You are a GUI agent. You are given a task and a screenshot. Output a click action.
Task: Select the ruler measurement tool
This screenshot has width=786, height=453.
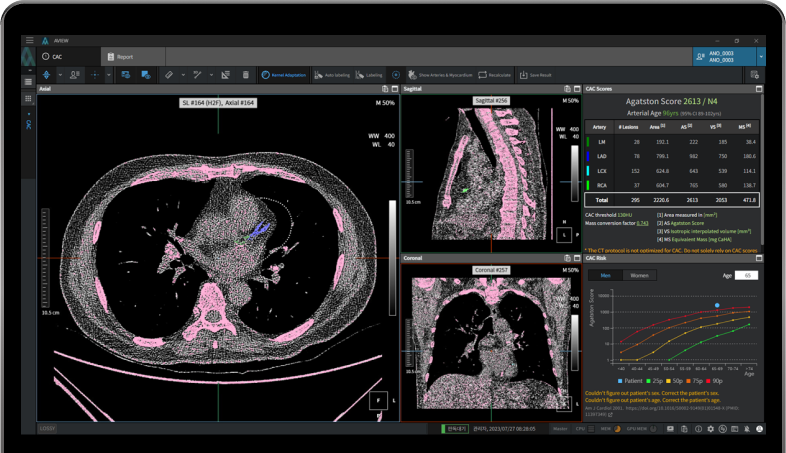tap(169, 75)
